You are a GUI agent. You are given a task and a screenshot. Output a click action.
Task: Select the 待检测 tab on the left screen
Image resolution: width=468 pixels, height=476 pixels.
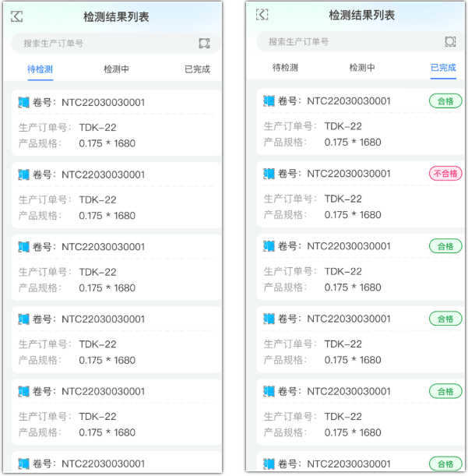40,69
